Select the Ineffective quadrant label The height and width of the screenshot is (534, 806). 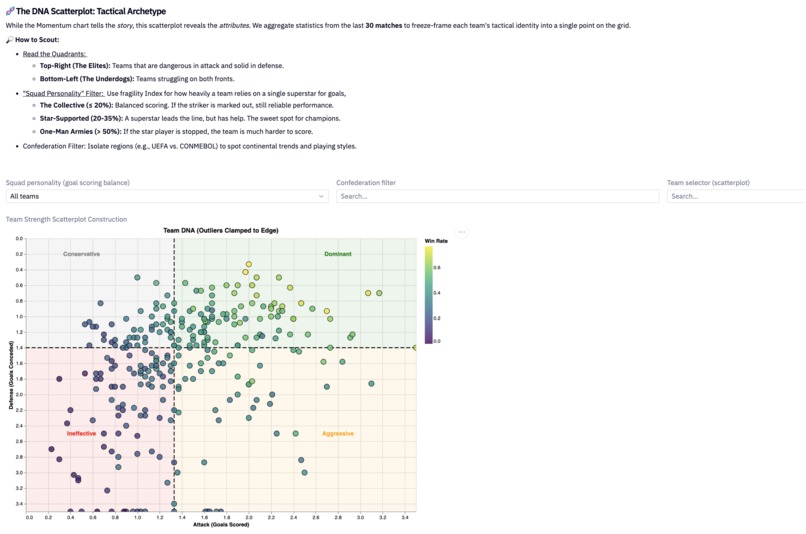pos(81,434)
